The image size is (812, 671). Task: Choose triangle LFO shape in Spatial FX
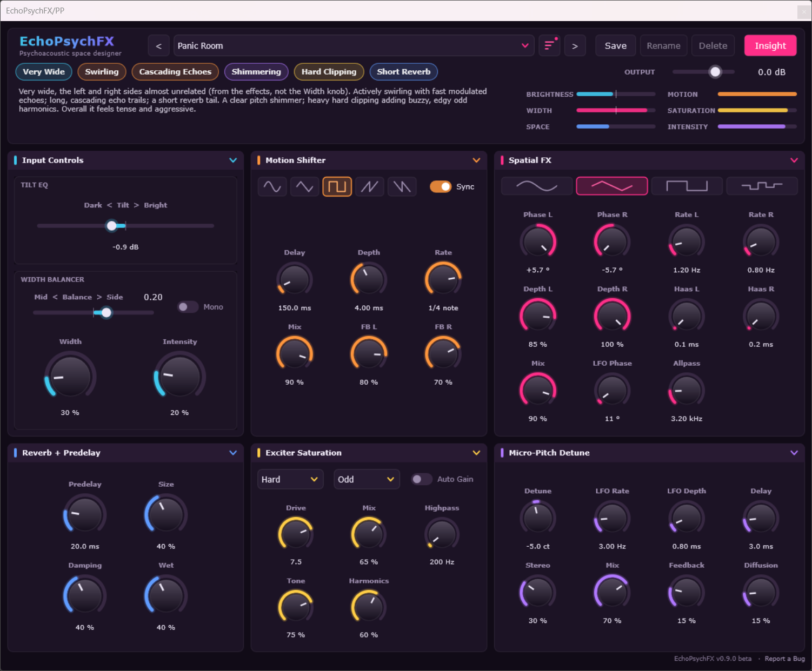pyautogui.click(x=612, y=186)
